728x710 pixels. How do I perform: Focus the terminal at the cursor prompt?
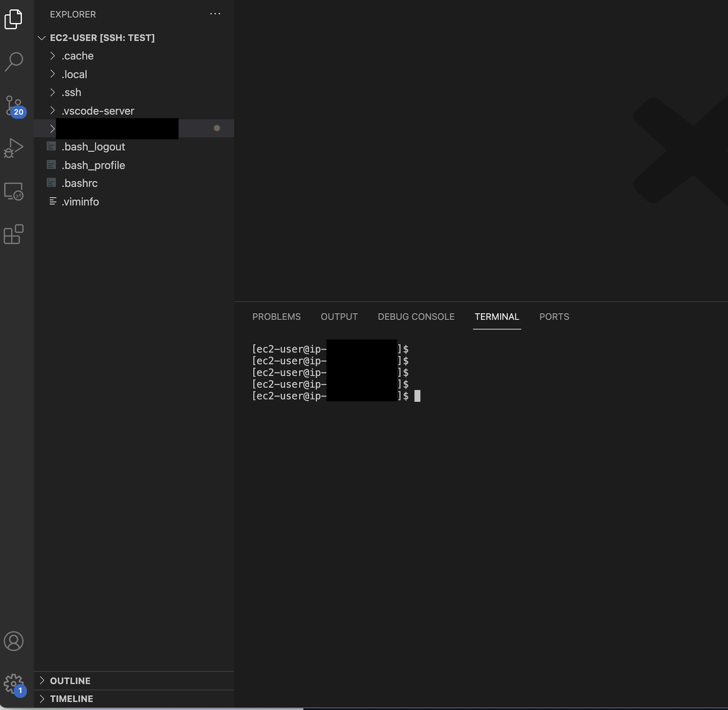pos(417,396)
